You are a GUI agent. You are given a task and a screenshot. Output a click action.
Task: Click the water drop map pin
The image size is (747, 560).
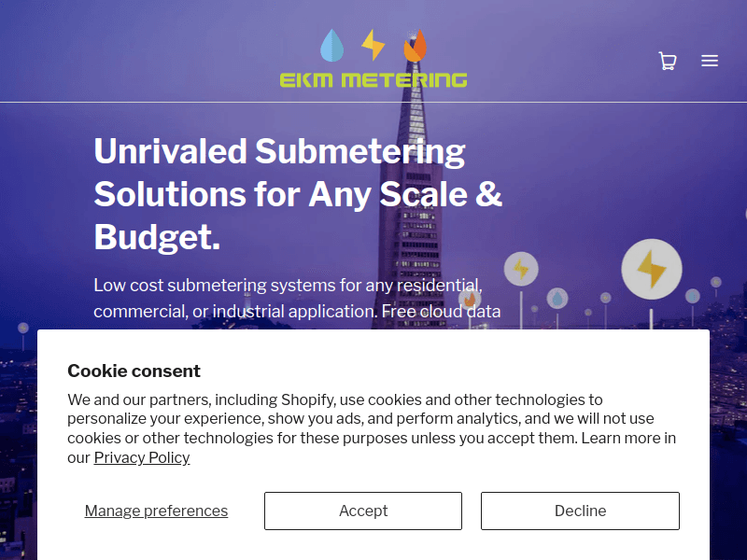557,299
